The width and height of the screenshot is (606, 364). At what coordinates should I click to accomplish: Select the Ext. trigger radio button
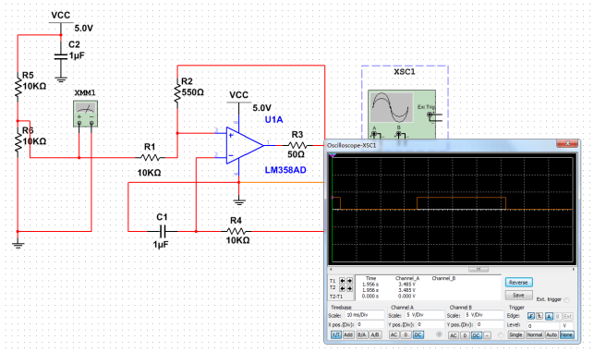[566, 300]
